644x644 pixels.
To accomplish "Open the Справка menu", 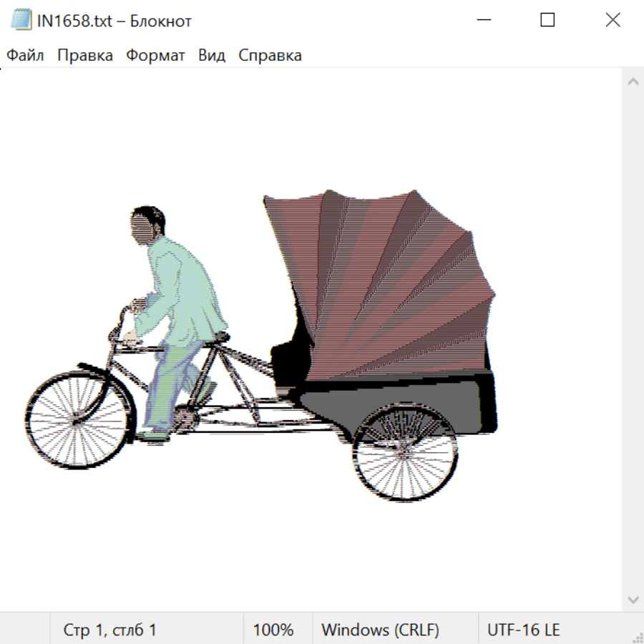I will (x=270, y=55).
